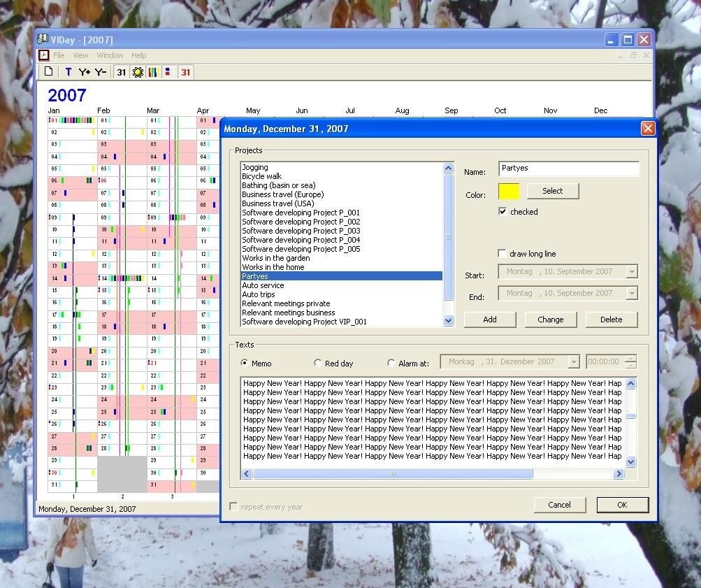This screenshot has width=701, height=588.
Task: Enable the 'draw long line' checkbox
Action: point(503,253)
